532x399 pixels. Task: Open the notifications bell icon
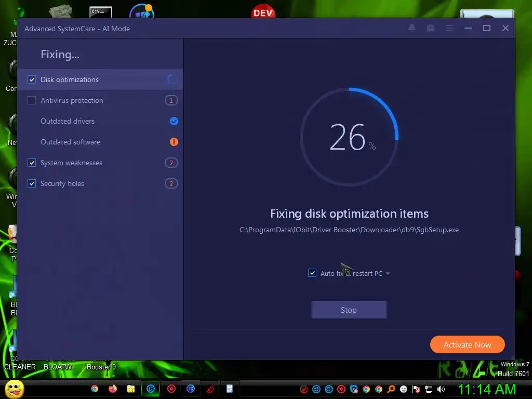pos(411,28)
